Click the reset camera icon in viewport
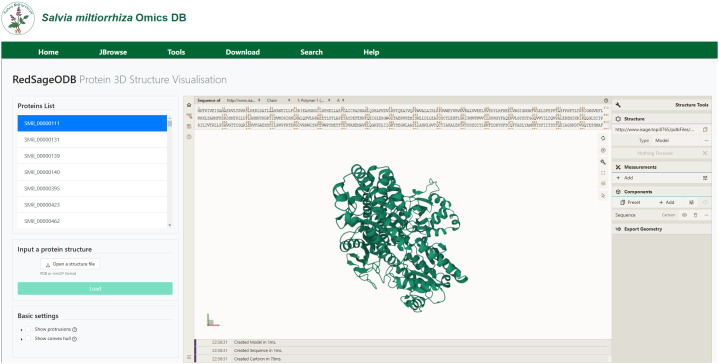Image resolution: width=719 pixels, height=364 pixels. 603,138
